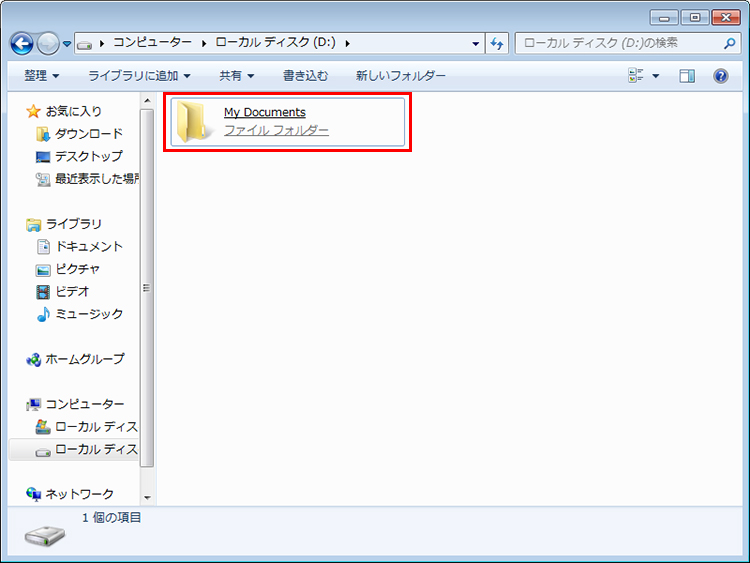
Task: Click the コンピューター PC icon in sidebar
Action: pos(33,405)
